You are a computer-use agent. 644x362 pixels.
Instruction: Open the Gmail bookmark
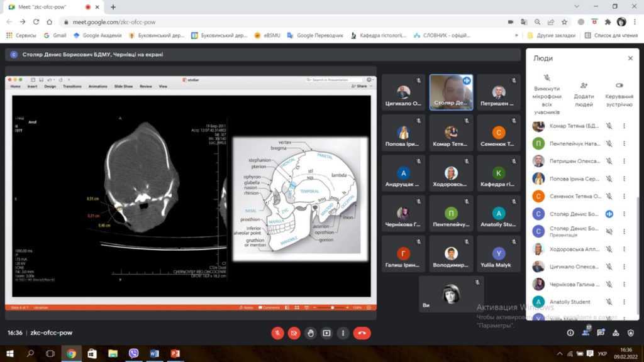point(55,36)
